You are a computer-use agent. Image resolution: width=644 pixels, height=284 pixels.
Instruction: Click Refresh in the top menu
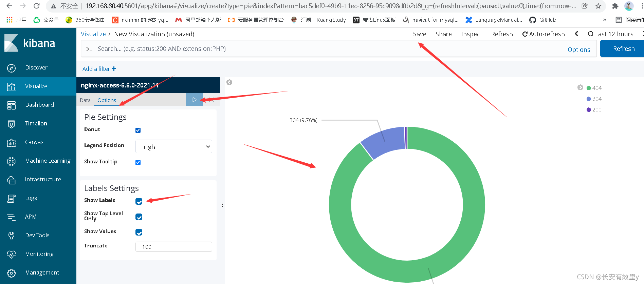502,34
